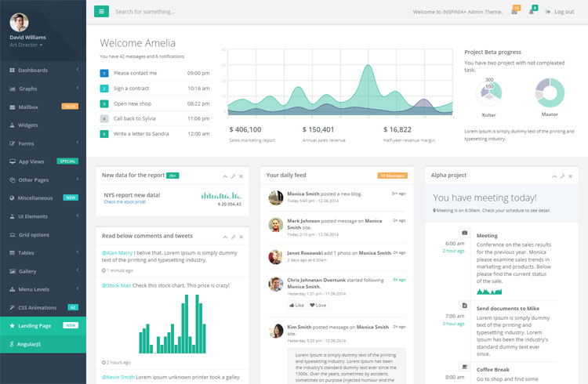The height and width of the screenshot is (384, 588).
Task: Click the Gallery picture icon
Action: tap(13, 271)
